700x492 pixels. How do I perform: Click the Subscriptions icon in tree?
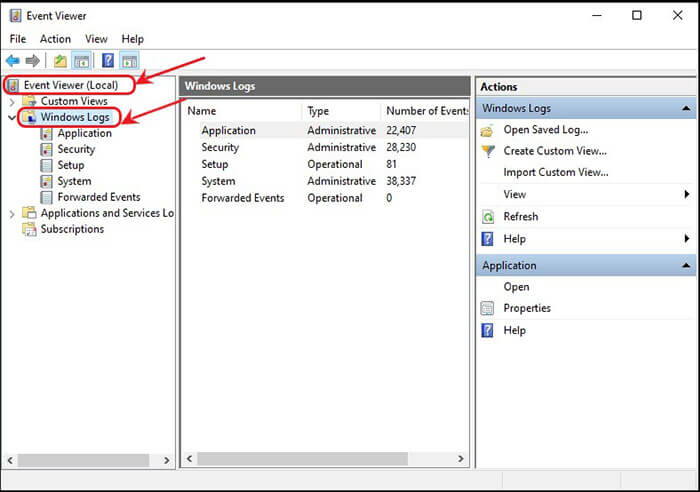click(x=29, y=229)
